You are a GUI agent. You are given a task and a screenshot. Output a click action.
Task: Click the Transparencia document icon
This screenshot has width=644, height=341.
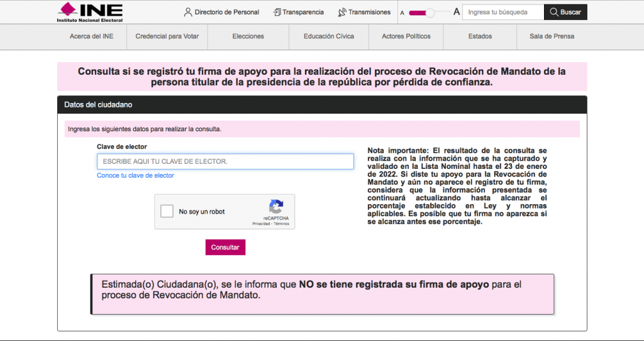pos(277,12)
